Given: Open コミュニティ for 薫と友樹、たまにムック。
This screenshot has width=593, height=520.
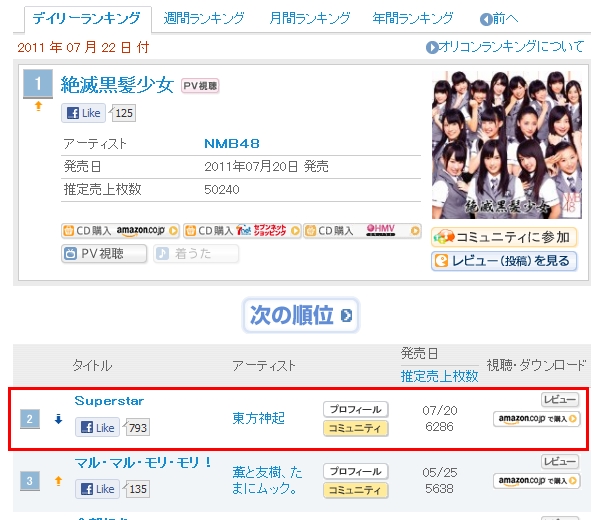Looking at the screenshot, I should [355, 490].
